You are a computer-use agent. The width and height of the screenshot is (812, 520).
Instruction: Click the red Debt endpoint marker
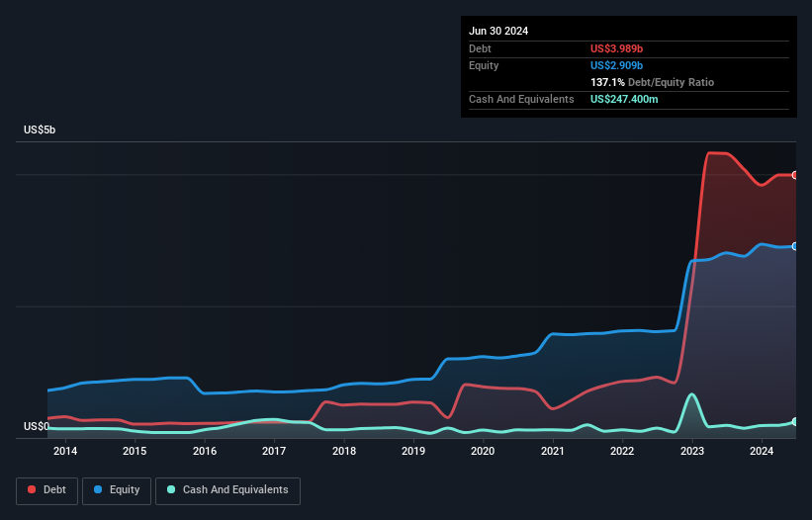tap(795, 175)
